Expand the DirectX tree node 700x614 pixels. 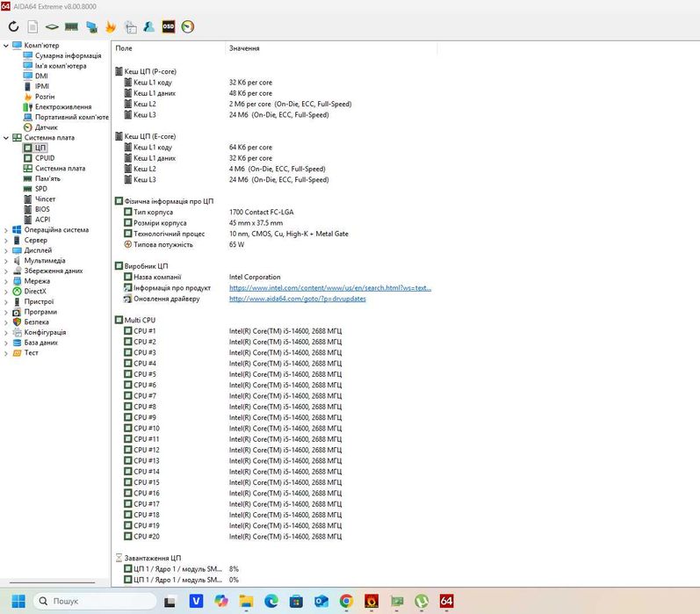pos(6,292)
